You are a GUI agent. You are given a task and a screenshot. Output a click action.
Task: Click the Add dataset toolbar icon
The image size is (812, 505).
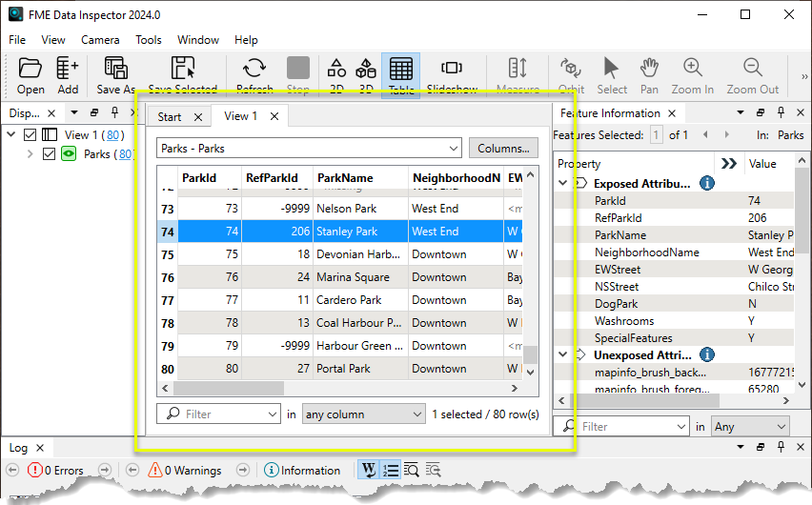click(68, 74)
